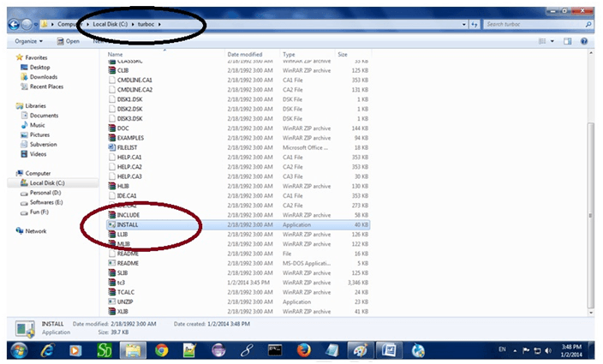
Task: Select Personal (D:) drive in sidebar
Action: tap(45, 193)
